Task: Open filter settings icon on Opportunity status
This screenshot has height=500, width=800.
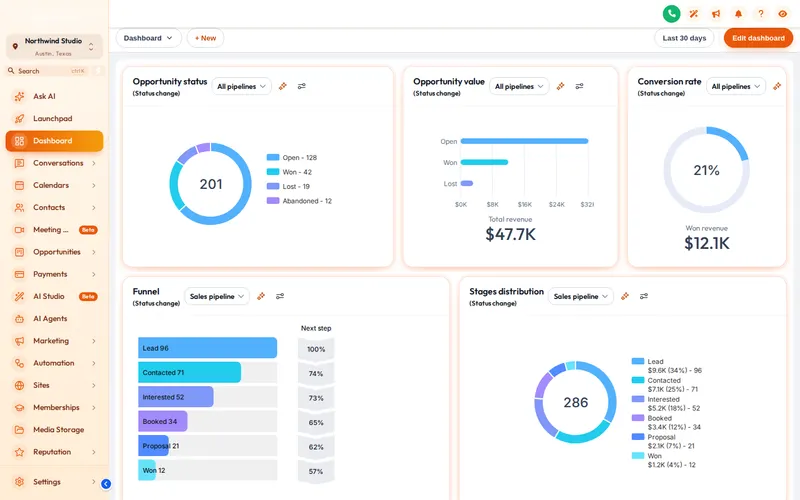Action: (x=302, y=86)
